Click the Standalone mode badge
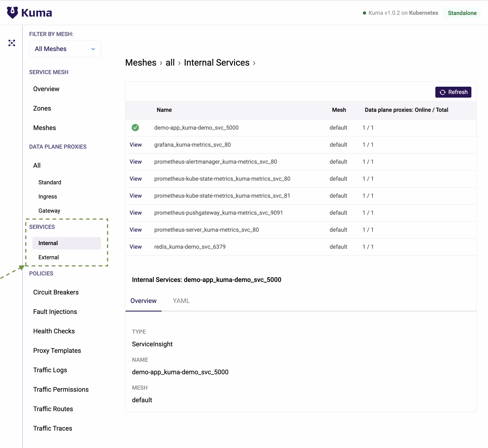 coord(462,13)
